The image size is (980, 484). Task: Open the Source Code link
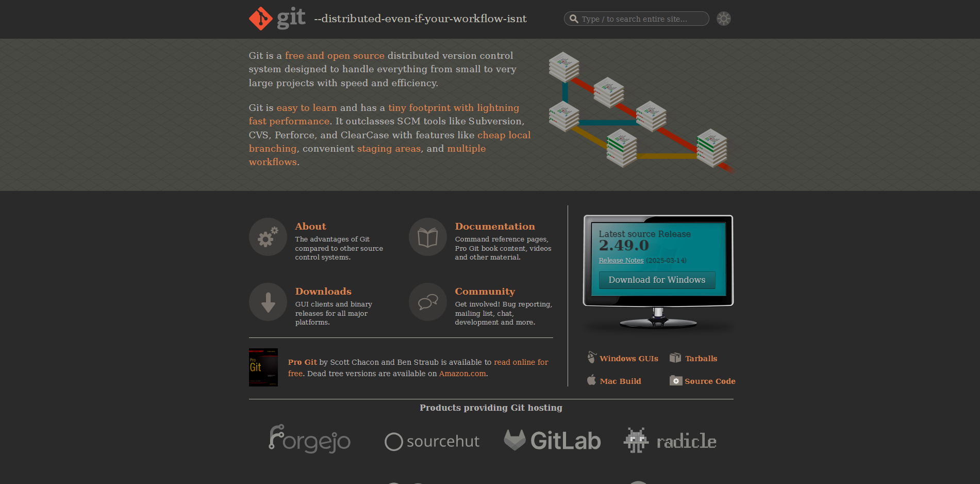click(710, 381)
